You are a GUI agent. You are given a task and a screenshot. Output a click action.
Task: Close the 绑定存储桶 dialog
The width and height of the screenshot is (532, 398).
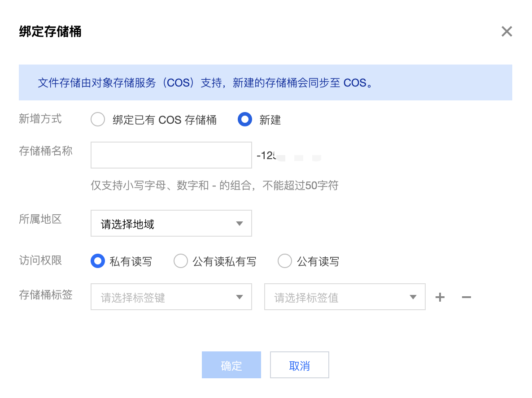506,31
